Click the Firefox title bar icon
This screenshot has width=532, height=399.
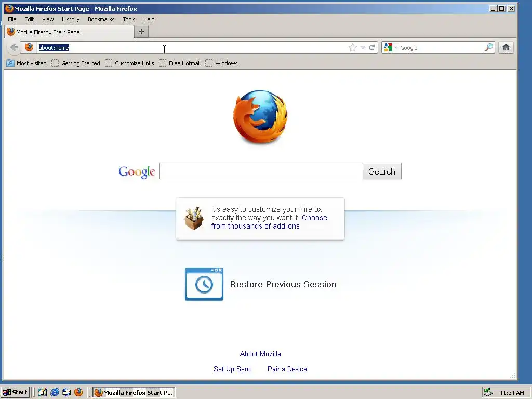click(x=9, y=8)
